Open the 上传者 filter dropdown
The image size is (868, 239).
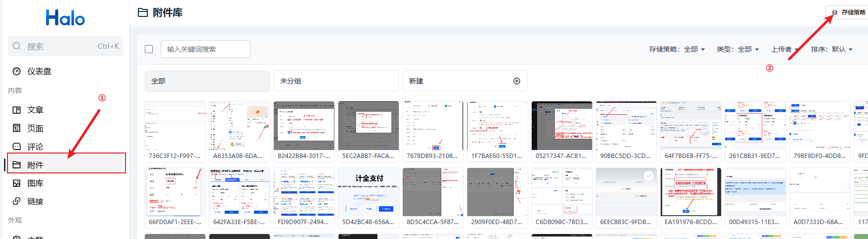coord(785,49)
